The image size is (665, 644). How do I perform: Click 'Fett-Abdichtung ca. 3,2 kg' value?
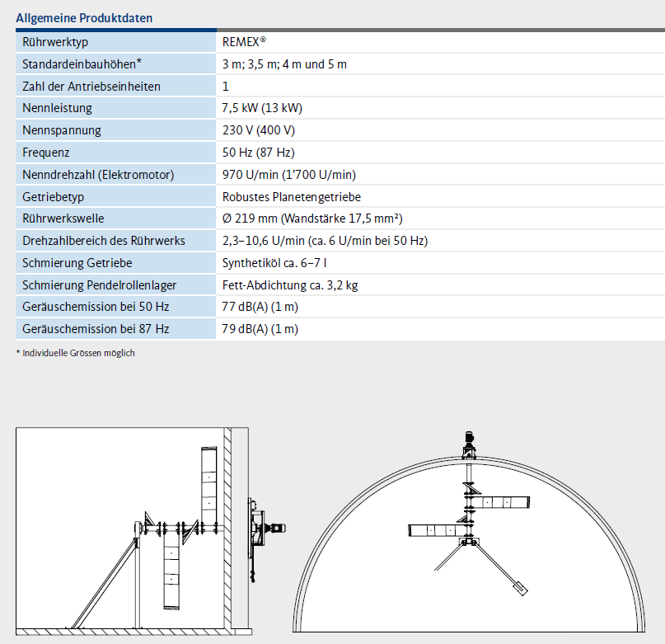290,285
